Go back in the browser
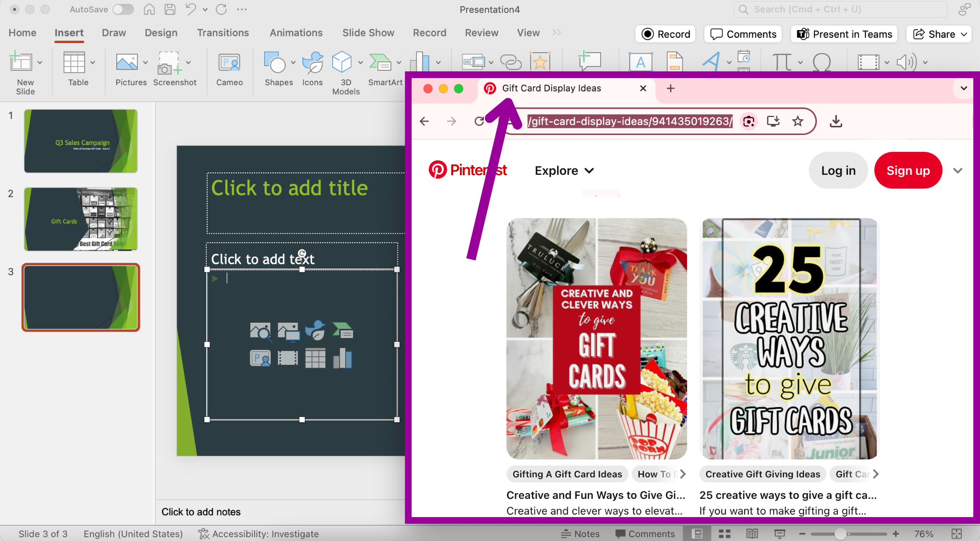This screenshot has width=980, height=541. 424,121
